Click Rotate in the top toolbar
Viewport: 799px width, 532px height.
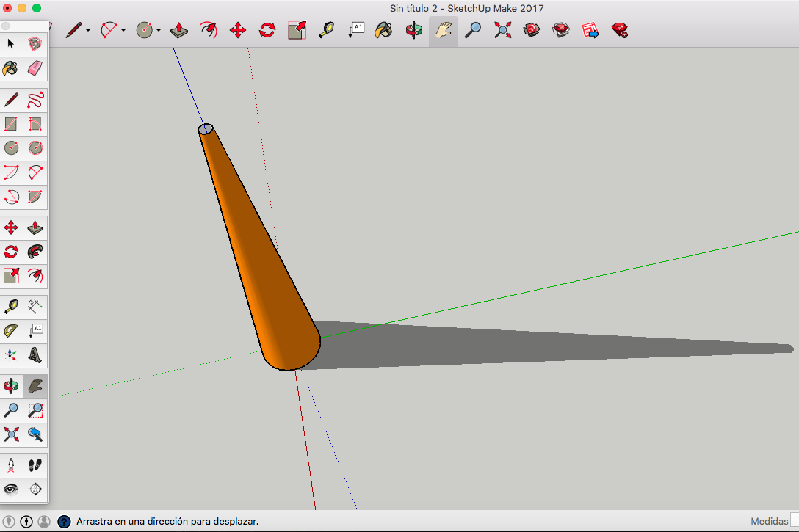(267, 30)
